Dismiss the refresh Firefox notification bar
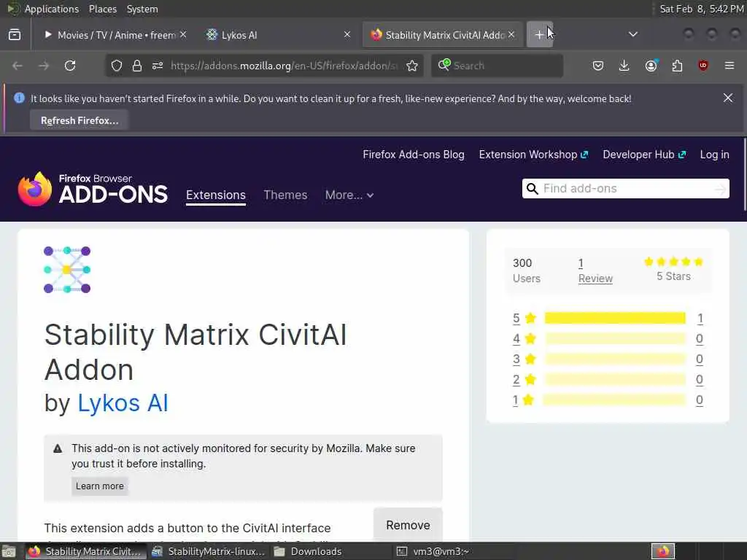 click(728, 98)
